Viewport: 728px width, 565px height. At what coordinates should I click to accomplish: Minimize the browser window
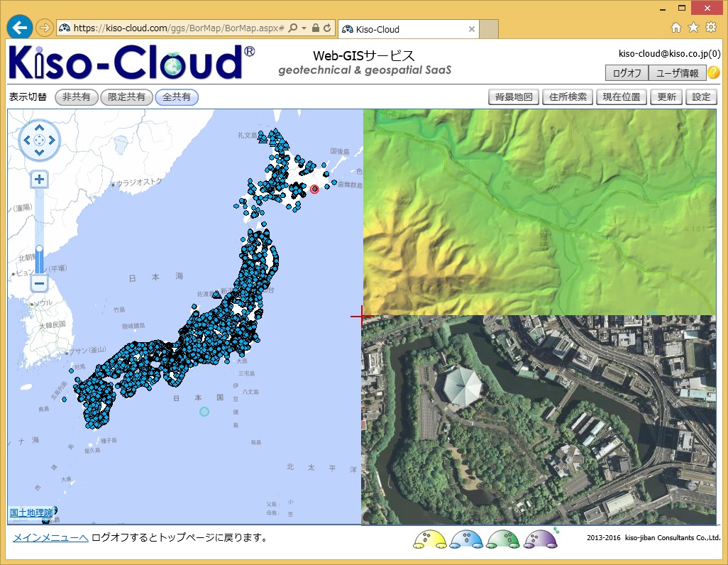click(x=663, y=9)
